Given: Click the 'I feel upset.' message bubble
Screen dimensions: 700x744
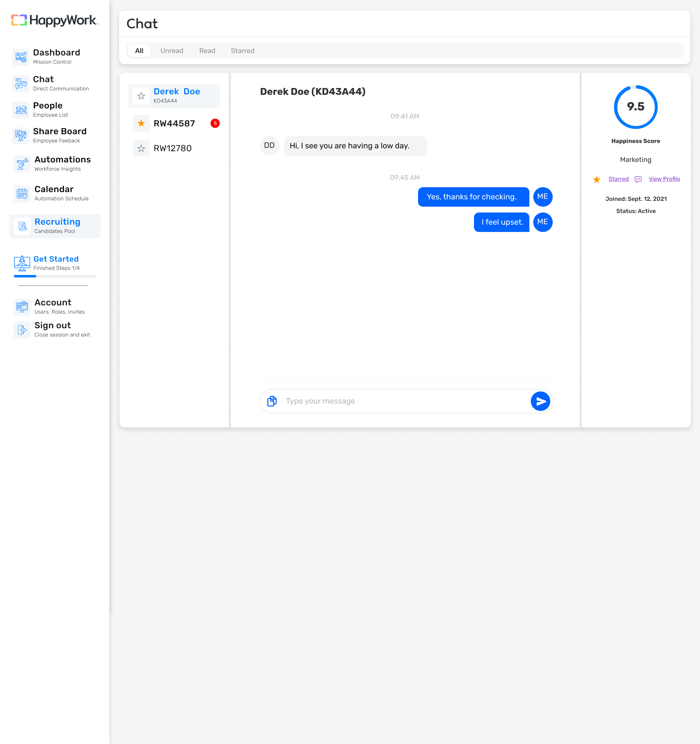Looking at the screenshot, I should (501, 222).
